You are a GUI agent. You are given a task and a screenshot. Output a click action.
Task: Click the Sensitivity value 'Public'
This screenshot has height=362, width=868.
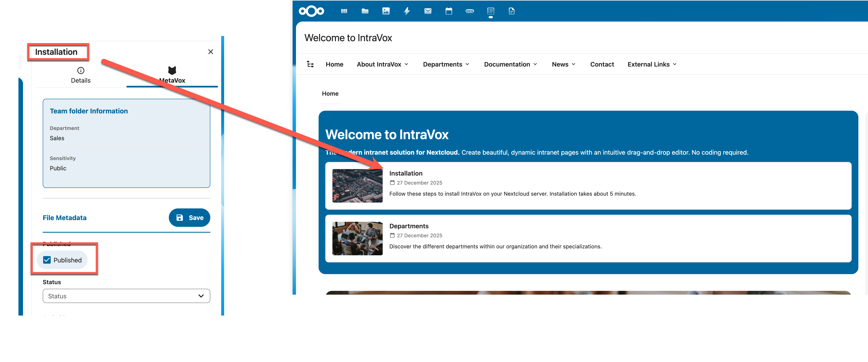(58, 168)
